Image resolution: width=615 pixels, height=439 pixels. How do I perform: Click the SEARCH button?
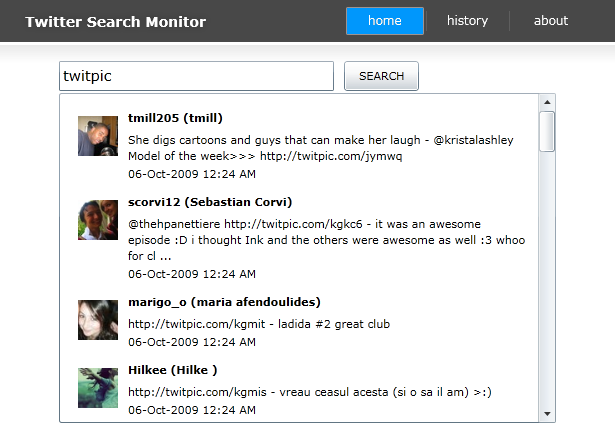381,76
